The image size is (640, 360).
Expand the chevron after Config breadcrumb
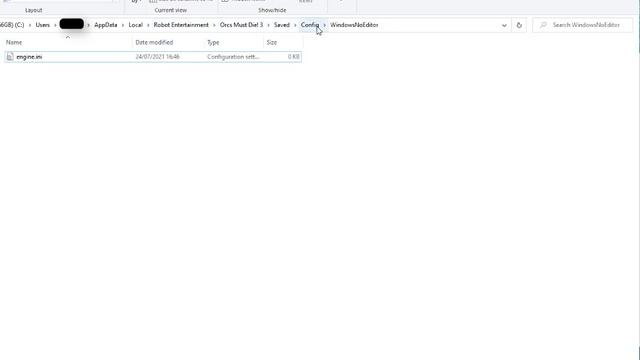(x=325, y=25)
